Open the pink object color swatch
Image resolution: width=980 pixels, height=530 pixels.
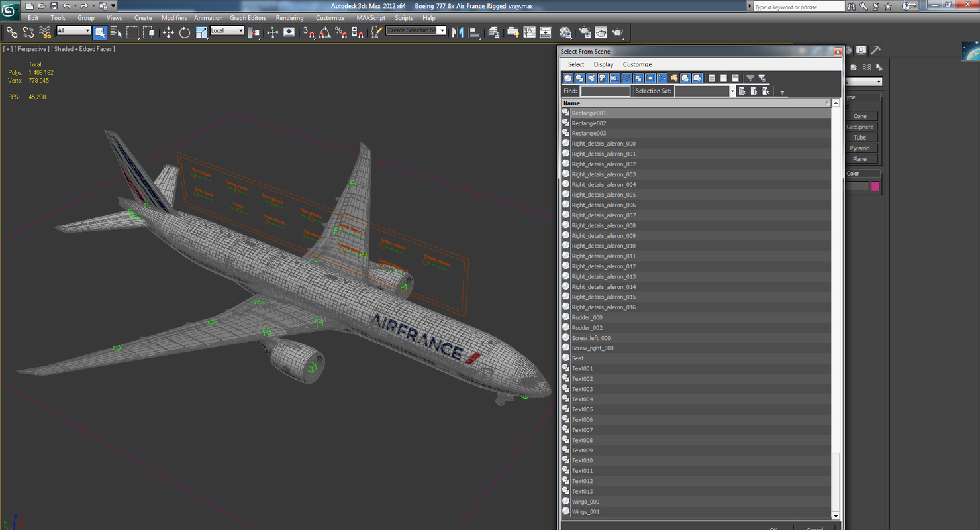875,186
